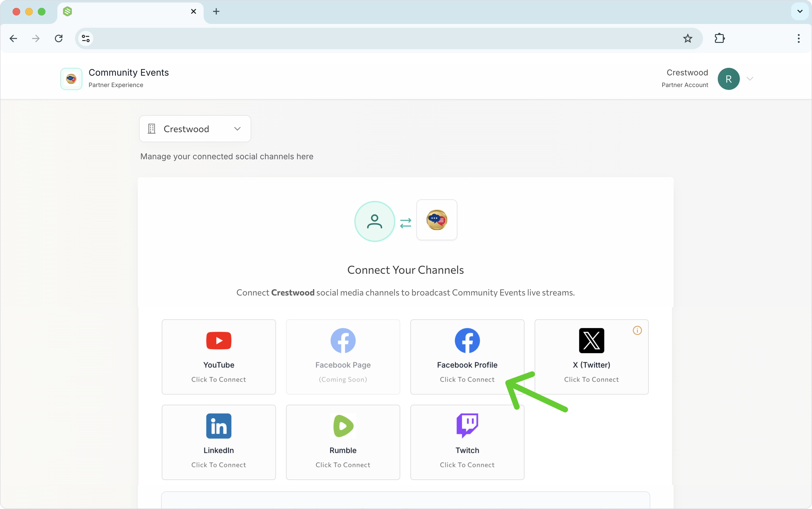The height and width of the screenshot is (509, 812).
Task: Connect the Facebook Profile card
Action: pos(467,357)
